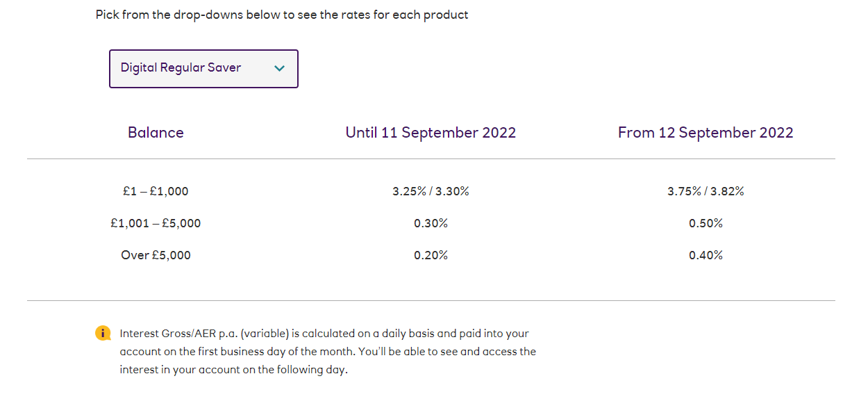Screen dimensions: 868x399
Task: Click the teal chevron in the product selector
Action: [x=280, y=68]
